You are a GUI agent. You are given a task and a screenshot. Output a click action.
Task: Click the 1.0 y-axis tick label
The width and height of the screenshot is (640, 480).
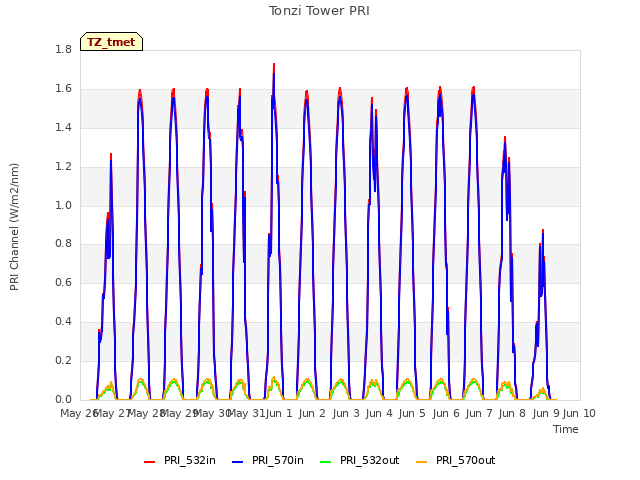(63, 205)
